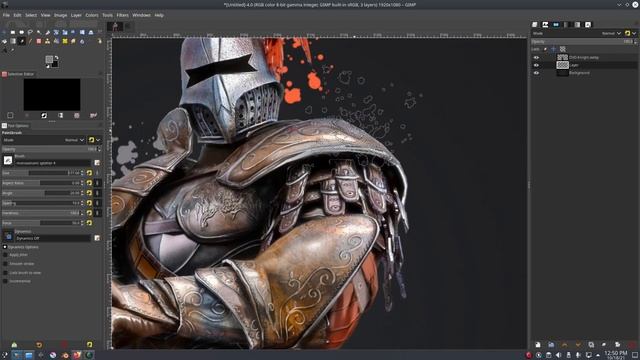640x360 pixels.
Task: Select the Clone stamp tool
Action: (x=47, y=41)
